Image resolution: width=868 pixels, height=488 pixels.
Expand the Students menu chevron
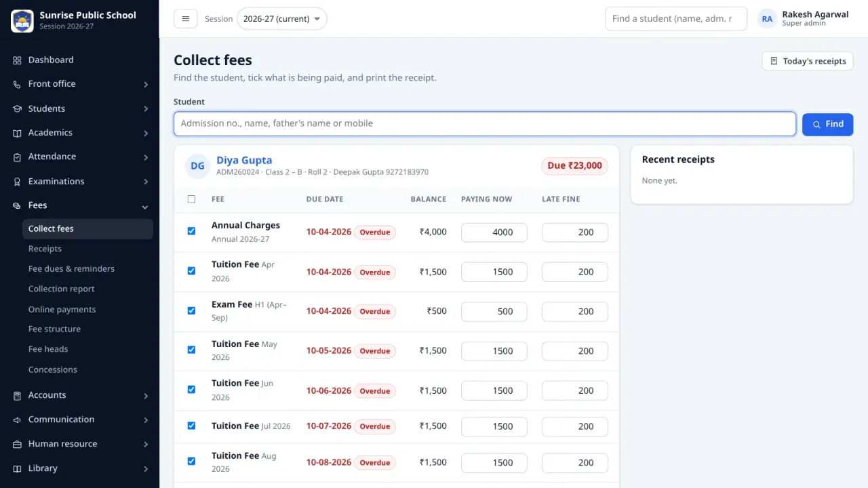pos(146,109)
